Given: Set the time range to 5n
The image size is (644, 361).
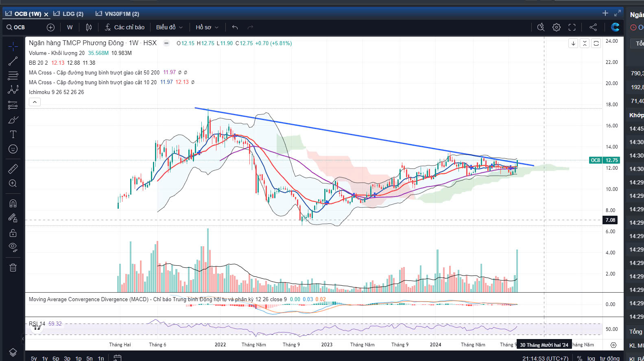Looking at the screenshot, I should coord(90,358).
